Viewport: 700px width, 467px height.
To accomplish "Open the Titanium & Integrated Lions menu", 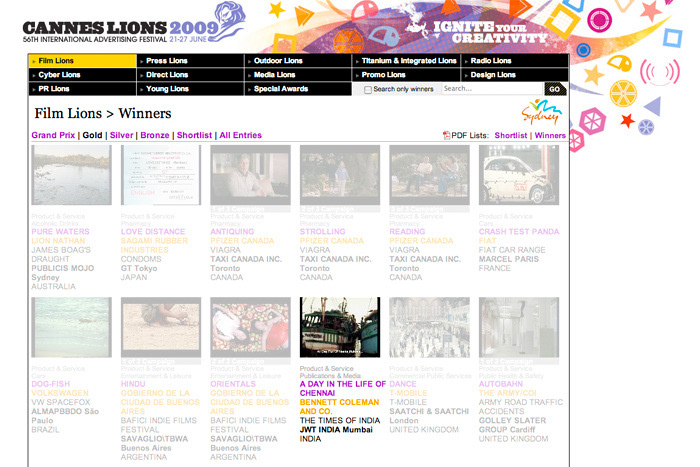I will 406,61.
